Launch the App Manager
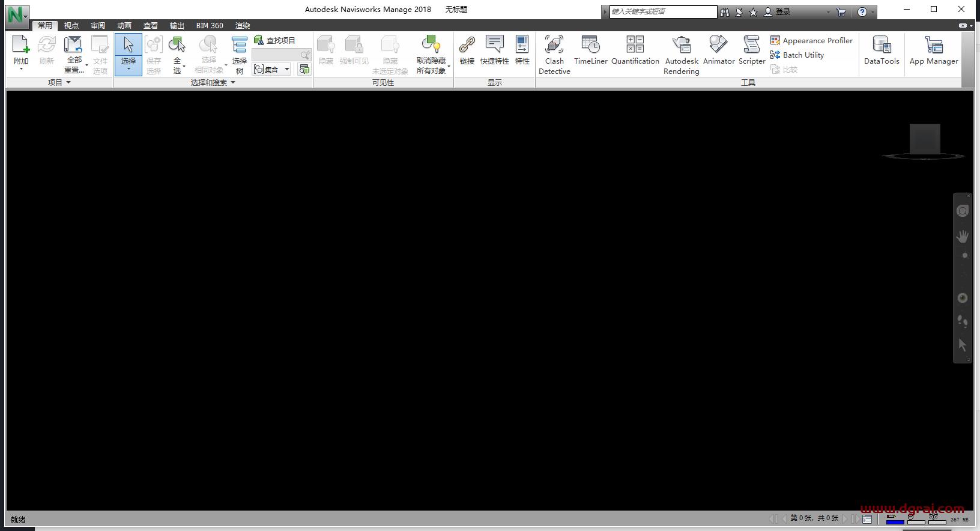Viewport: 980px width, 531px height. point(934,50)
